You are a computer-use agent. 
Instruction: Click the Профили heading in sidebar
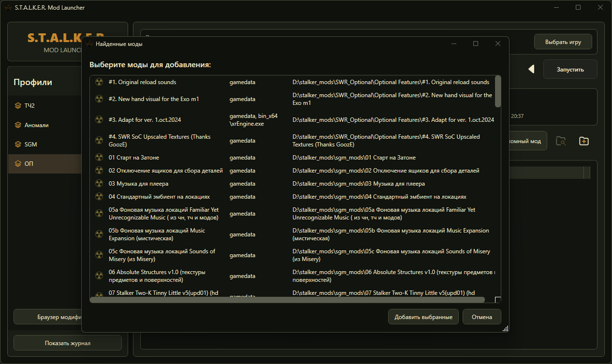(33, 82)
